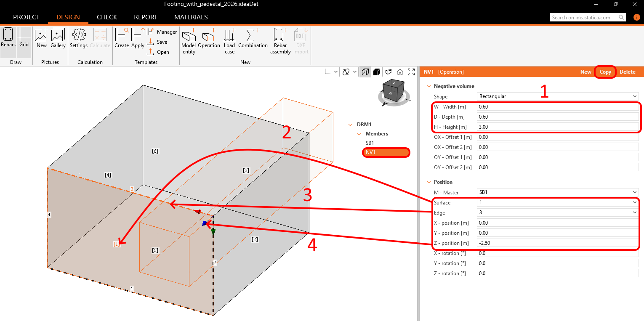Viewport: 644px width, 321px height.
Task: Switch to the CHECK tab
Action: (107, 17)
